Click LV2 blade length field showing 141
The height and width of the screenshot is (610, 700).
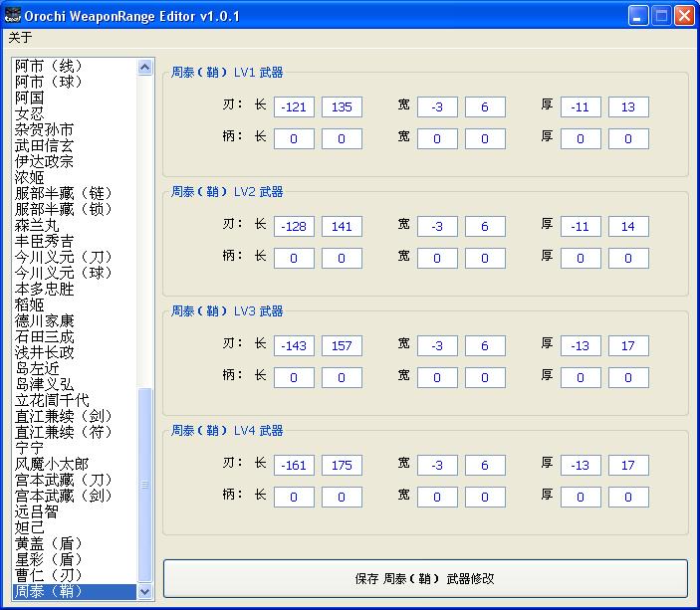[342, 227]
